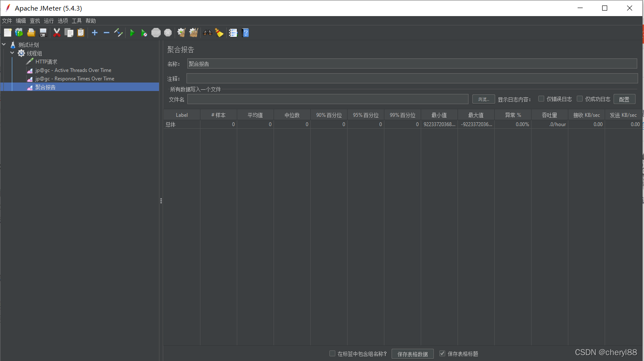Click the 保存表格数据 button
The image size is (644, 361).
click(x=413, y=354)
